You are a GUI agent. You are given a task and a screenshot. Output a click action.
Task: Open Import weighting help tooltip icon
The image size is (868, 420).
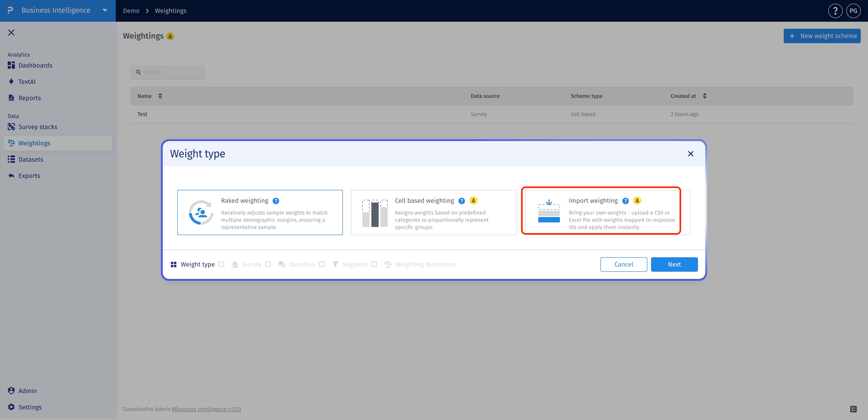click(x=625, y=201)
